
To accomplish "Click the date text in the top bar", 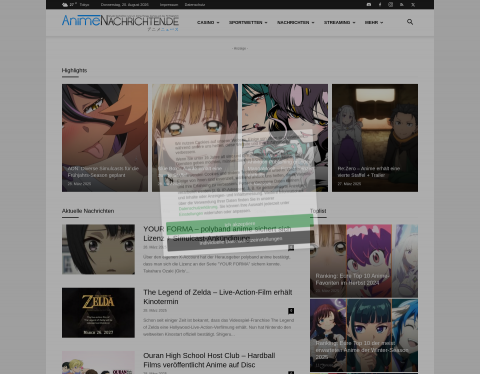I will click(125, 5).
